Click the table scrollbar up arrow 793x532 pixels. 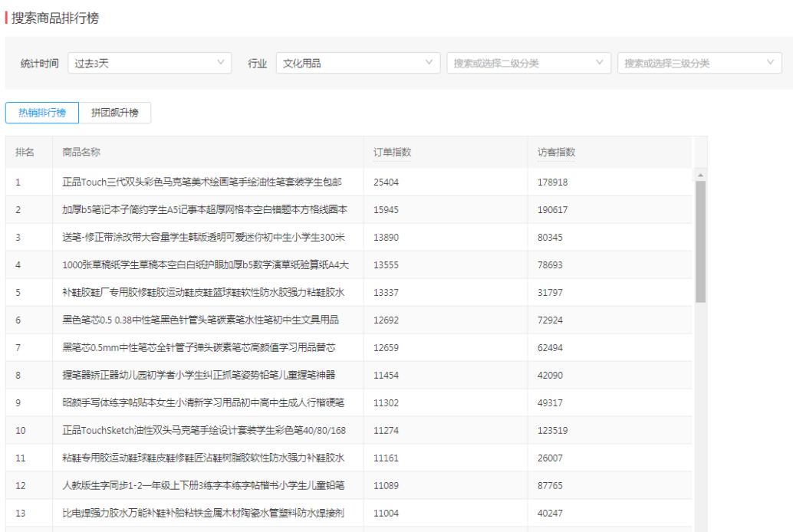[x=700, y=176]
